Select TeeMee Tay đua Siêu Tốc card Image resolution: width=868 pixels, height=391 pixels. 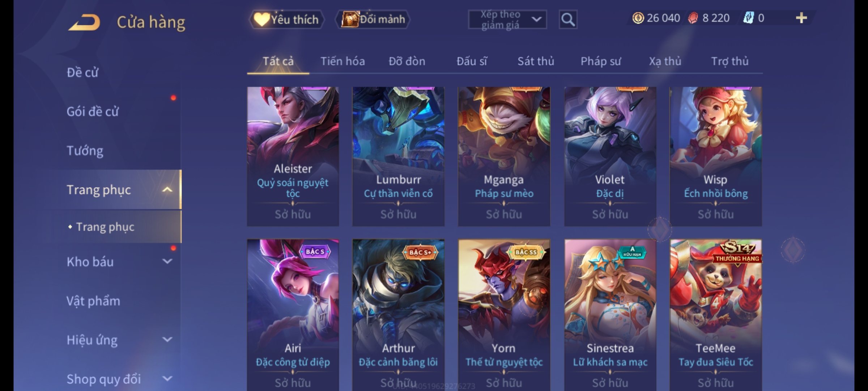[x=716, y=315]
